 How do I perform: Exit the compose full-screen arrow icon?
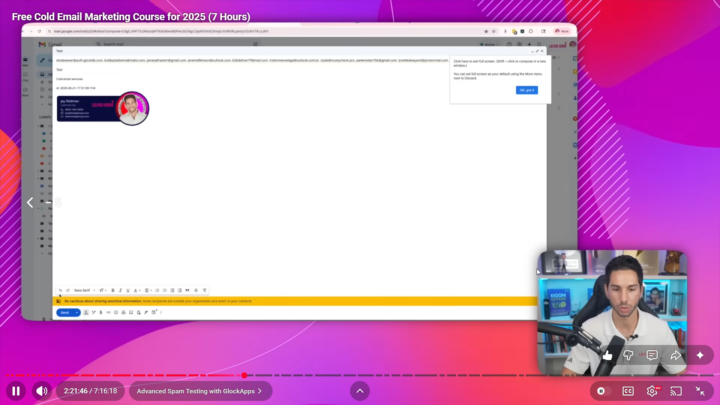click(x=537, y=51)
